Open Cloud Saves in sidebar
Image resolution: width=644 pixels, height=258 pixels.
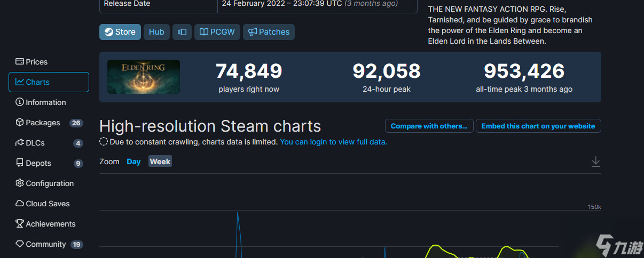pos(49,204)
